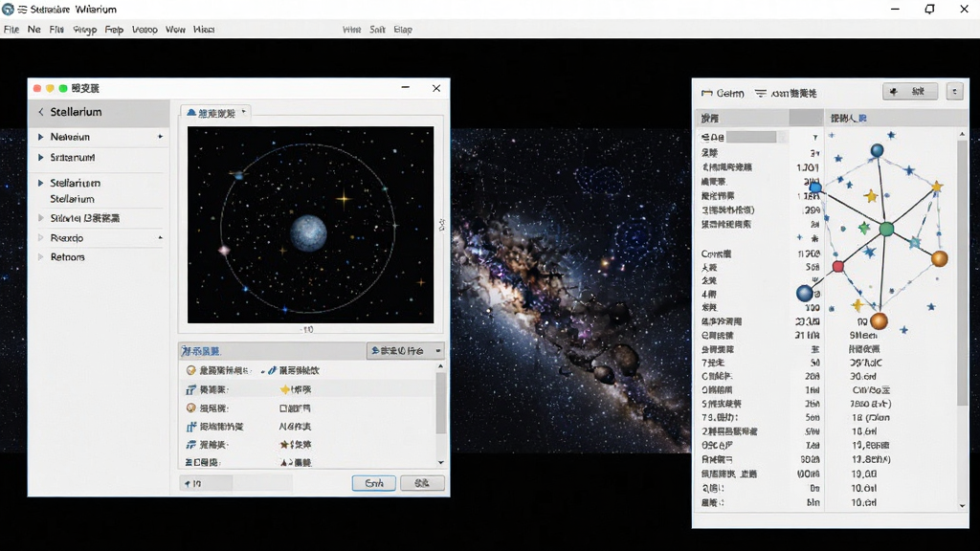
Task: Expand the Retnom tree item
Action: coord(40,256)
